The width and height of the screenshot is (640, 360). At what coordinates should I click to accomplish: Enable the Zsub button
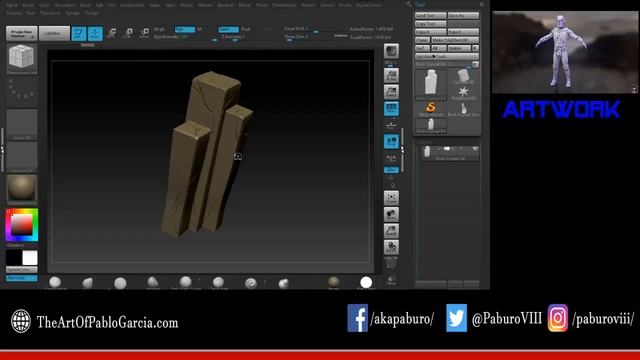pos(246,29)
